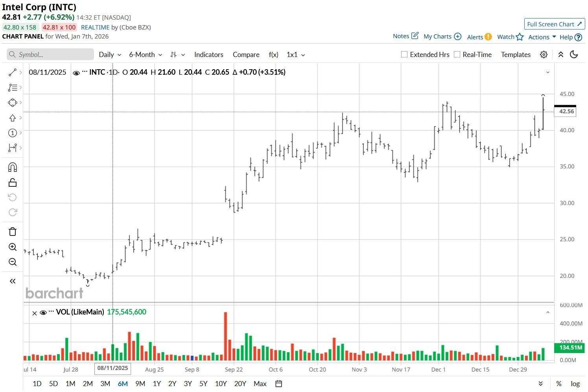The height and width of the screenshot is (392, 588).
Task: Switch to dark mode moon icon
Action: pos(574,55)
